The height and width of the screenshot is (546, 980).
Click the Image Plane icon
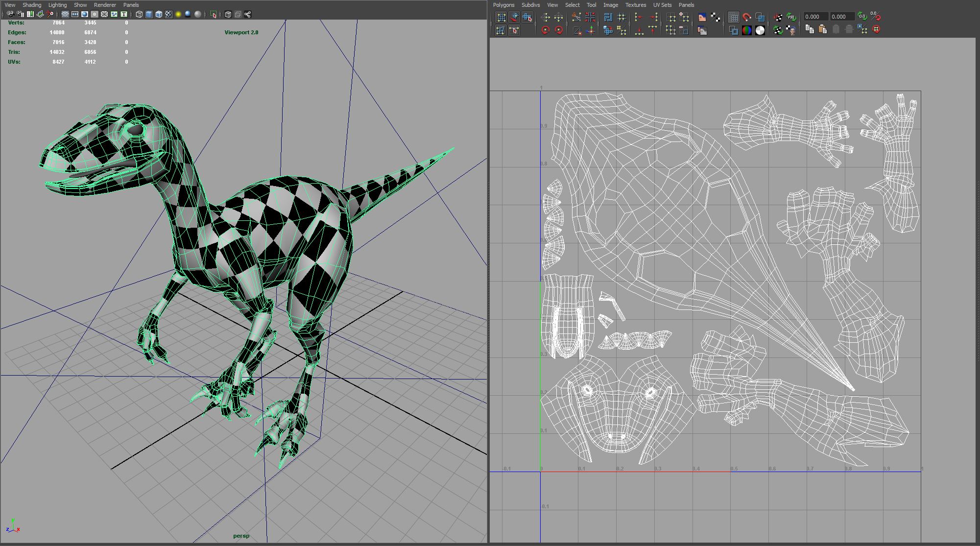40,15
